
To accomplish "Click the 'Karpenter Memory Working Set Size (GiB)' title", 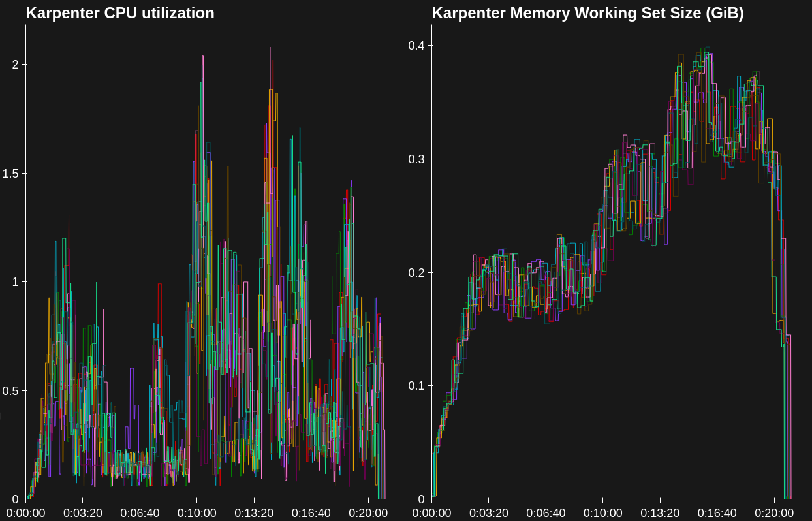I will pos(587,13).
